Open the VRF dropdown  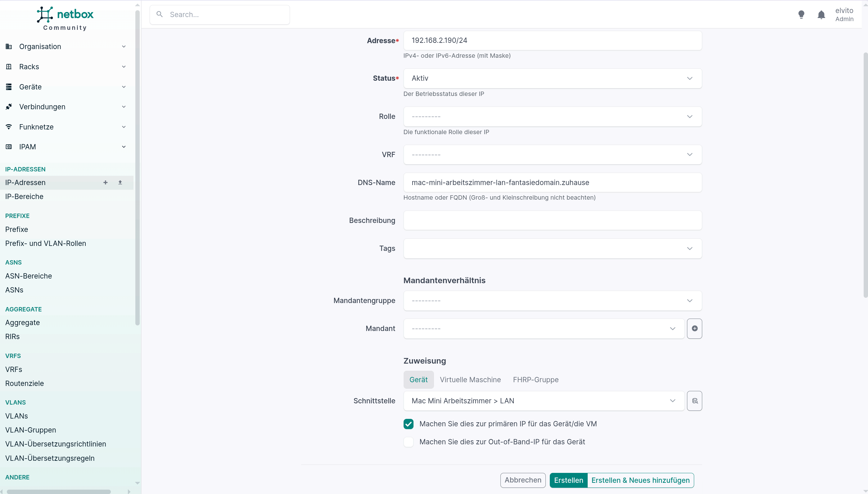(x=553, y=154)
